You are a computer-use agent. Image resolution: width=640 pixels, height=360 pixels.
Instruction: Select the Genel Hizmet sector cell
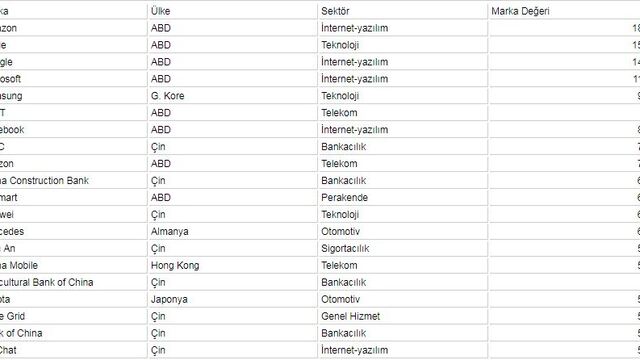click(x=350, y=316)
